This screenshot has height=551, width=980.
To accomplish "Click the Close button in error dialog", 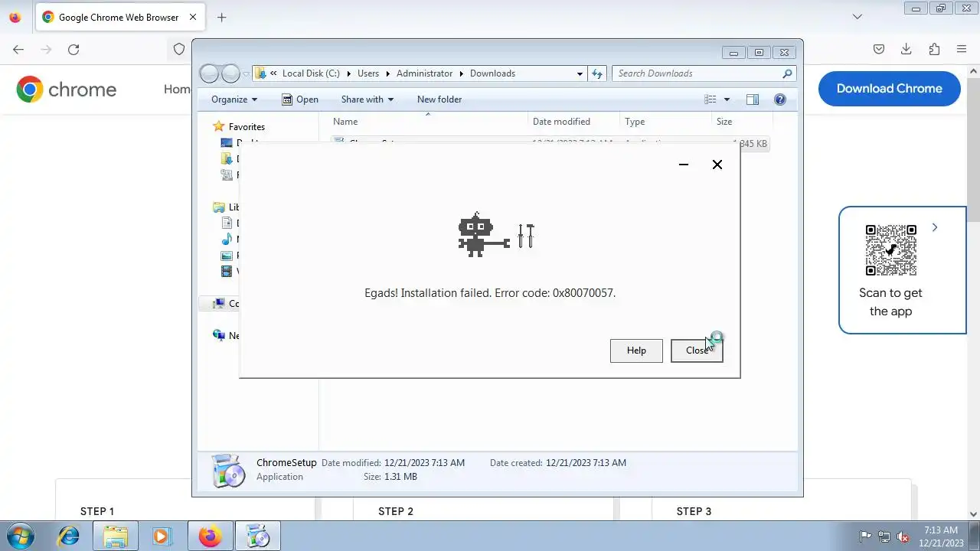I will click(x=697, y=350).
